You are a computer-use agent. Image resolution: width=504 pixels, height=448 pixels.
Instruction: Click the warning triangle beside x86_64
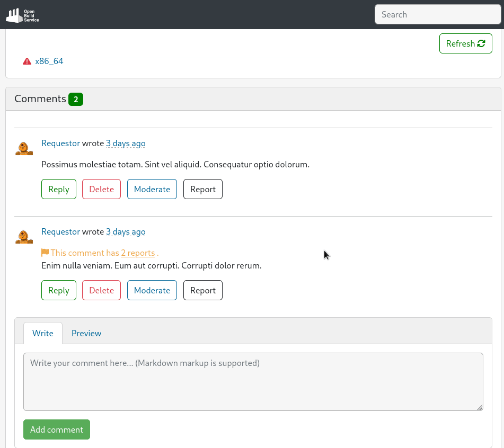tap(27, 61)
